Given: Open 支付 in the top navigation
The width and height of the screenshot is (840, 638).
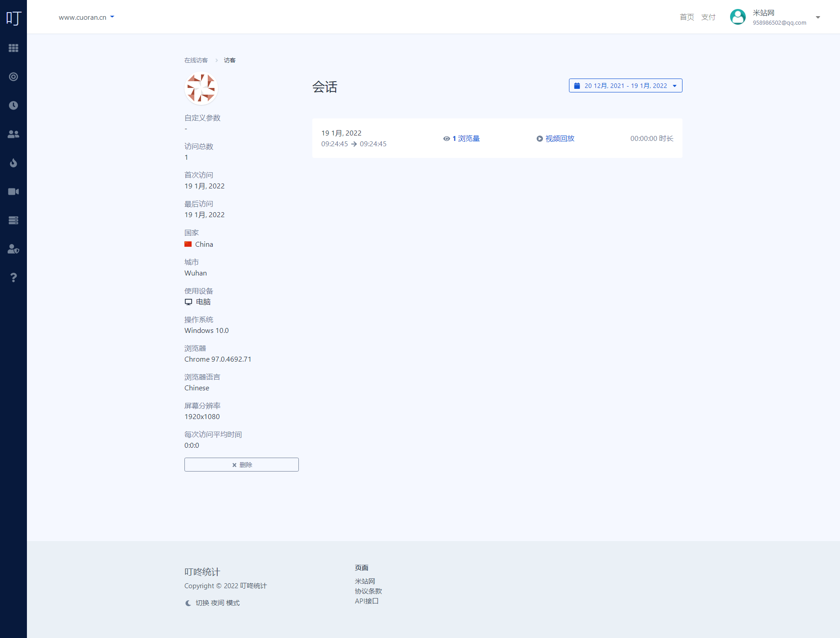Looking at the screenshot, I should tap(708, 17).
